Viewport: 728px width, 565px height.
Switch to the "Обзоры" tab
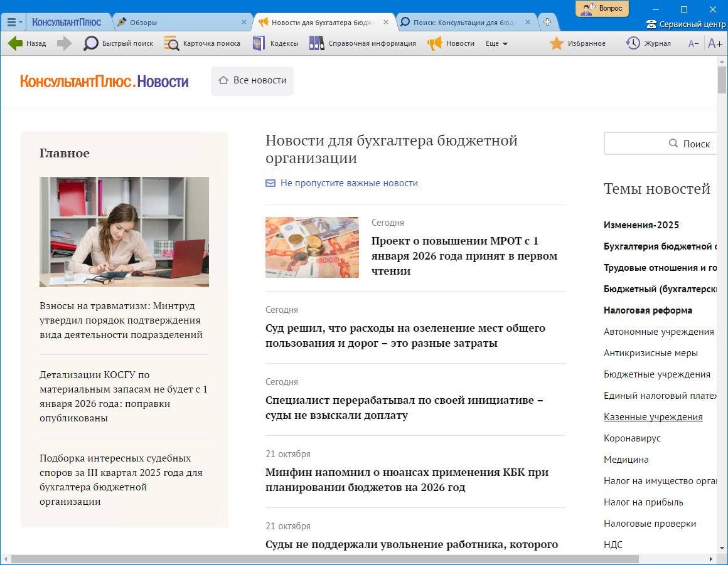[x=176, y=22]
